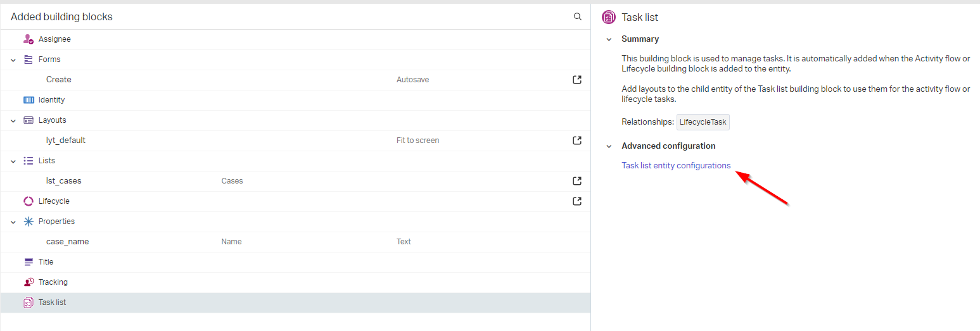Collapse the Advanced configuration section

(609, 146)
